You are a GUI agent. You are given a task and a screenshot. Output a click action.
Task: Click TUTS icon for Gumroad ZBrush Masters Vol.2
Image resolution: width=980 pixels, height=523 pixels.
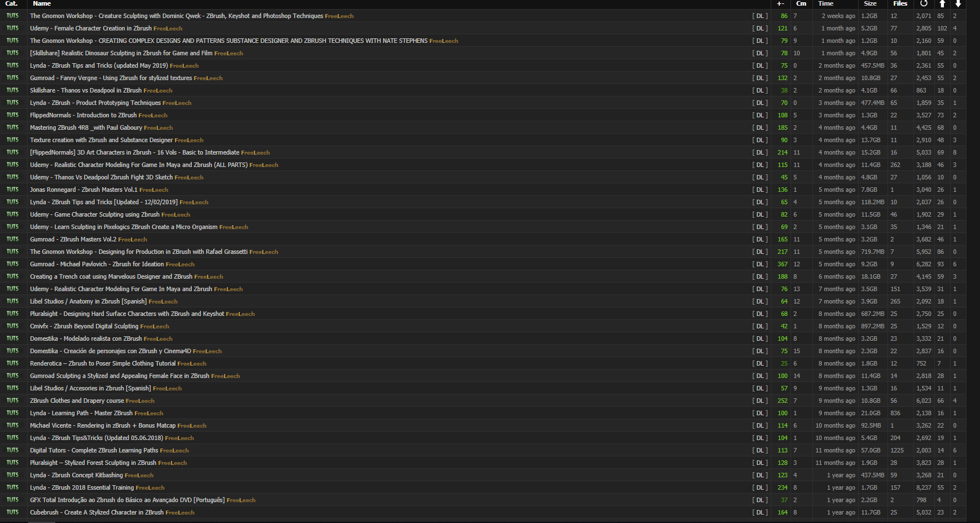(x=12, y=239)
